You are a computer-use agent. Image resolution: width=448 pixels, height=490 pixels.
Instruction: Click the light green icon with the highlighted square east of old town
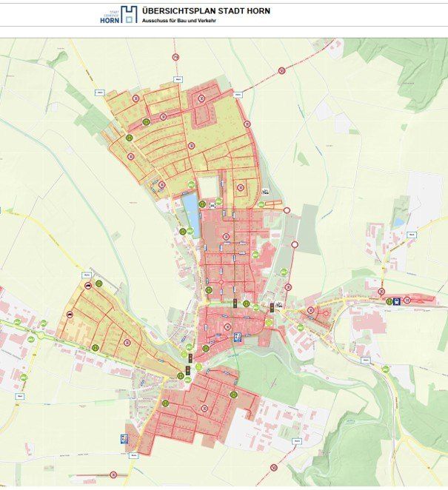[269, 323]
